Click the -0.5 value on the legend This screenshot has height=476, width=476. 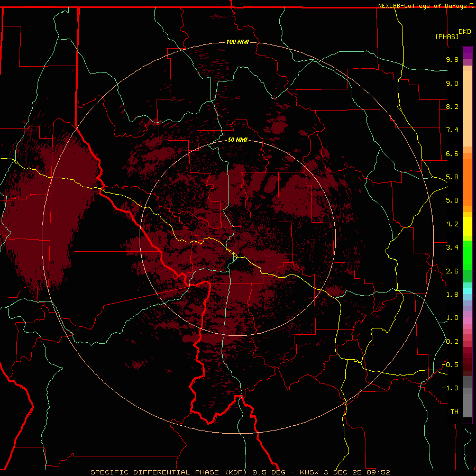pyautogui.click(x=450, y=365)
